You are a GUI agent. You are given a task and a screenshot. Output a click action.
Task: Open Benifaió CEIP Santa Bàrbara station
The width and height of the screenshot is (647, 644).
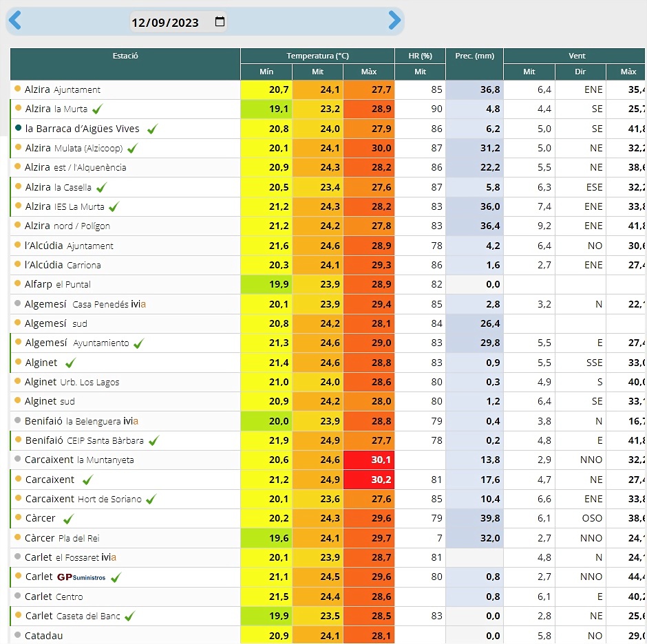click(84, 440)
